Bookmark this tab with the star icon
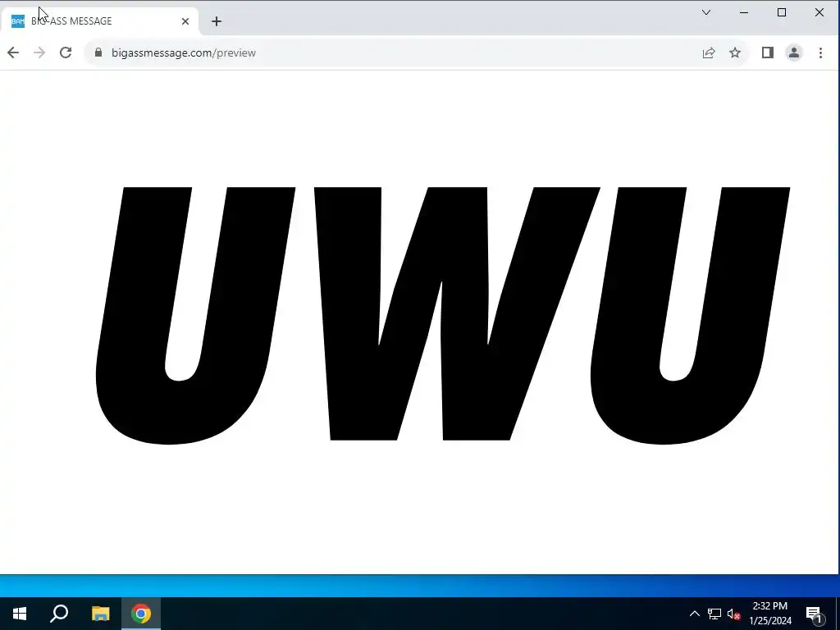 735,52
